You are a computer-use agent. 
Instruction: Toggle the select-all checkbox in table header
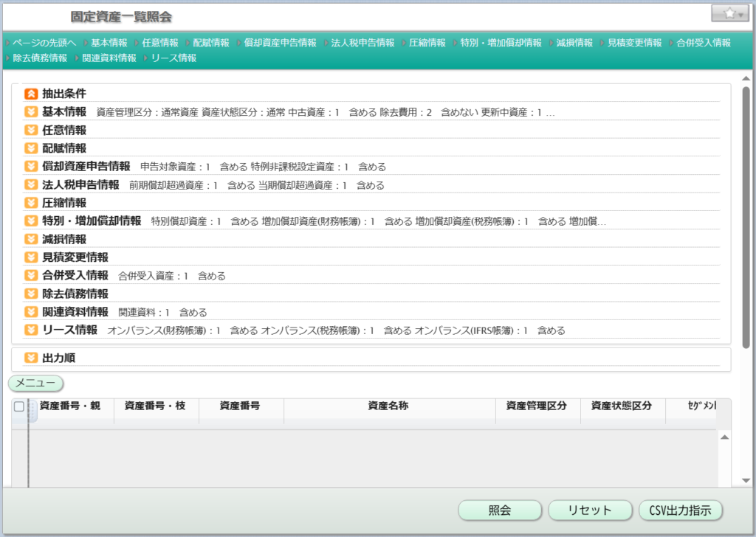pos(19,406)
